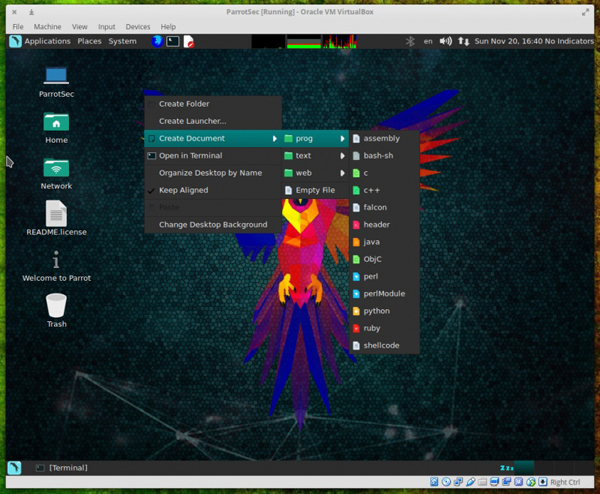The image size is (600, 494).
Task: Create a new python document
Action: [385, 311]
